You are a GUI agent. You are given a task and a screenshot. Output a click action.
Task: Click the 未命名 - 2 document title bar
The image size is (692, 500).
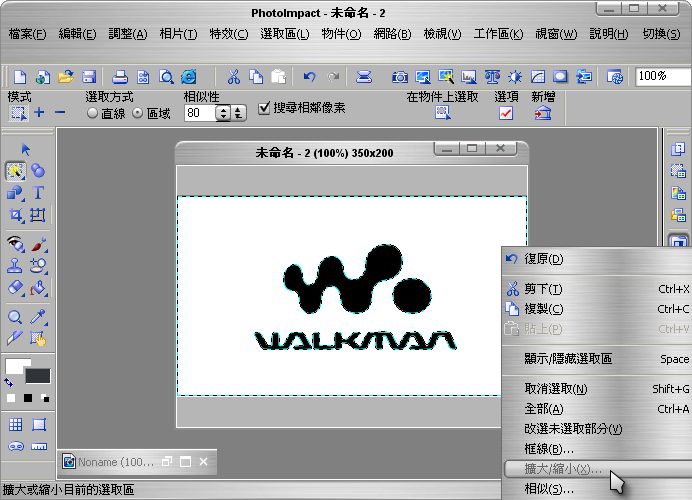pos(324,153)
